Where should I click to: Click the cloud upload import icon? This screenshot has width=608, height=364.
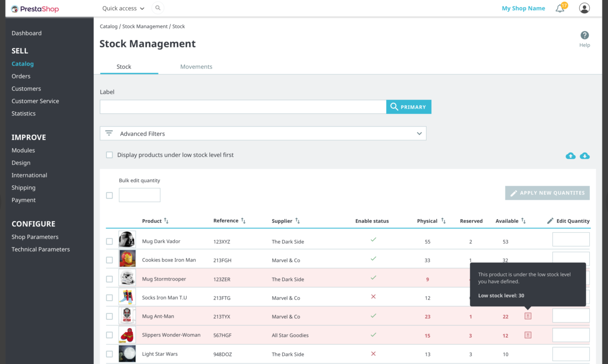[571, 156]
